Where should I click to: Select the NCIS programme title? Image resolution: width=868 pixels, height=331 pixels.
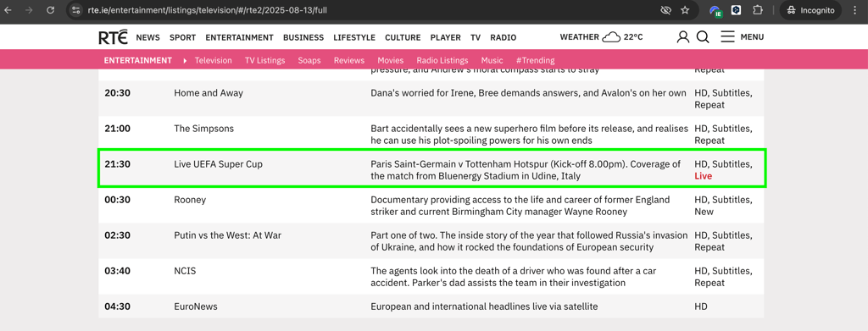click(x=185, y=271)
